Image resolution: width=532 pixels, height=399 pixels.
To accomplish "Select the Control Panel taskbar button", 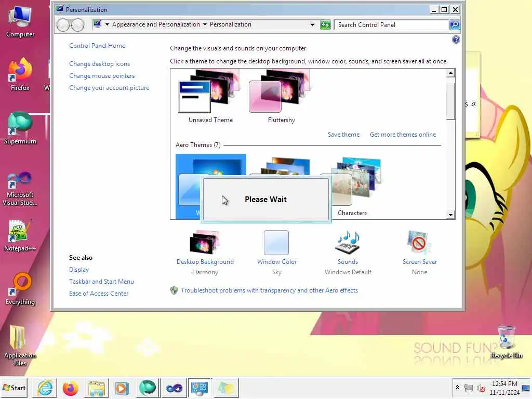I will coord(199,388).
